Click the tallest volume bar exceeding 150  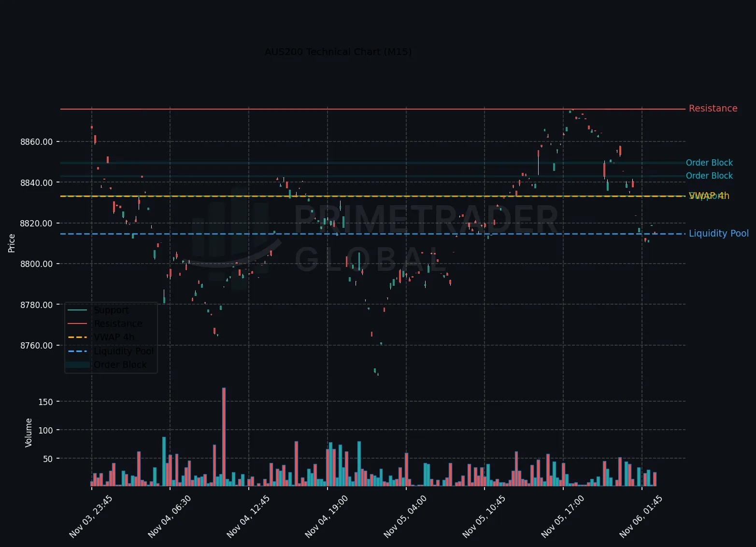224,437
